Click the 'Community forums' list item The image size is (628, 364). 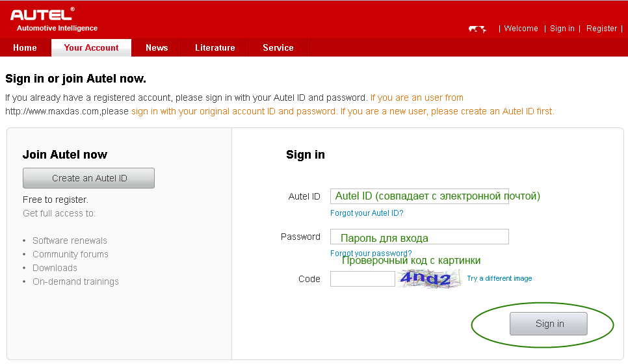coord(70,254)
